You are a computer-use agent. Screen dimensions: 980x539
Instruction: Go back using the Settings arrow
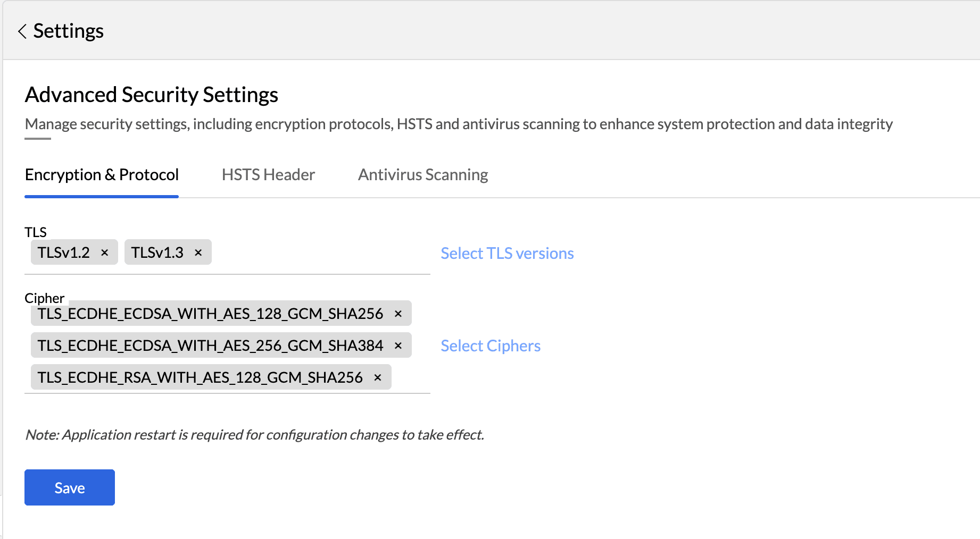point(22,31)
